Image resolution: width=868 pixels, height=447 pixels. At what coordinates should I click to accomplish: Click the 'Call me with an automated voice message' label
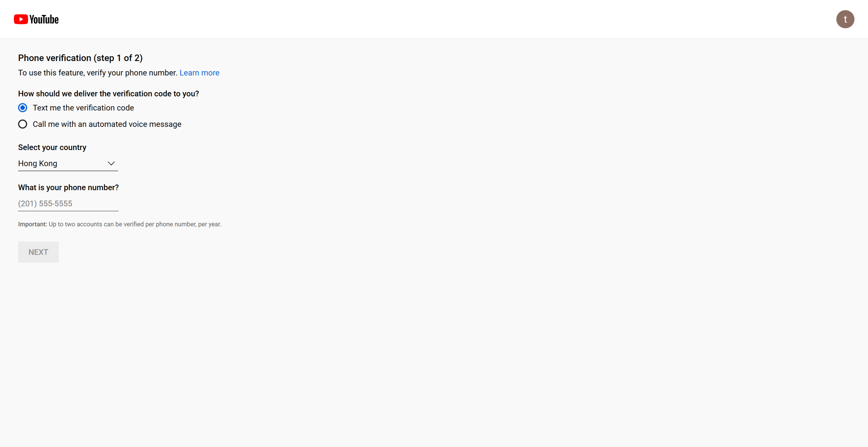(107, 124)
